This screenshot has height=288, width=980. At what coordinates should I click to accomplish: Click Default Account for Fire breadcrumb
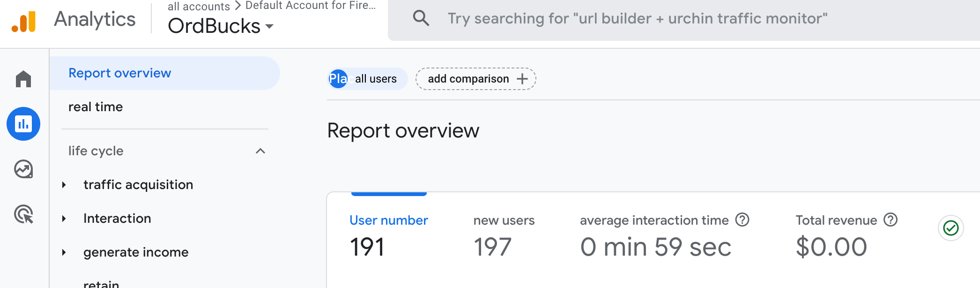(311, 6)
